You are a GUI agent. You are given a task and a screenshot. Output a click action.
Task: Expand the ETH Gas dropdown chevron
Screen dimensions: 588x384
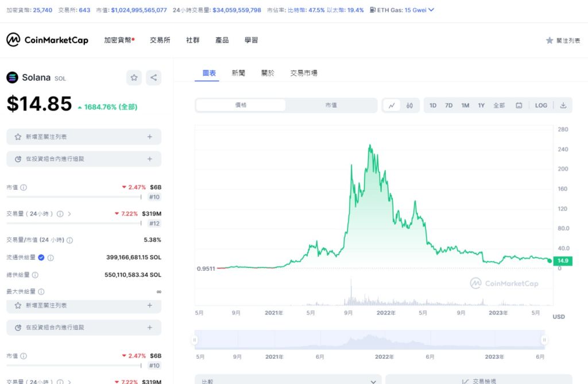(x=431, y=10)
